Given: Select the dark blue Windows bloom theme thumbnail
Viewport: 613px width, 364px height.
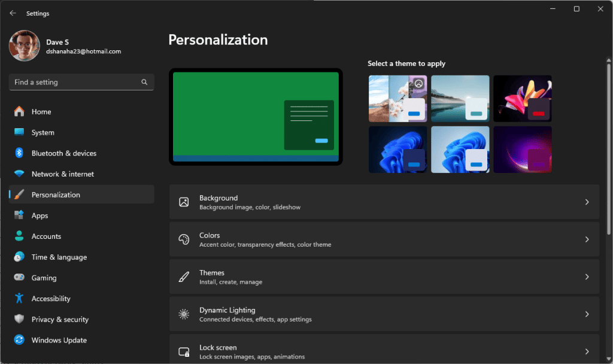Looking at the screenshot, I should [397, 149].
